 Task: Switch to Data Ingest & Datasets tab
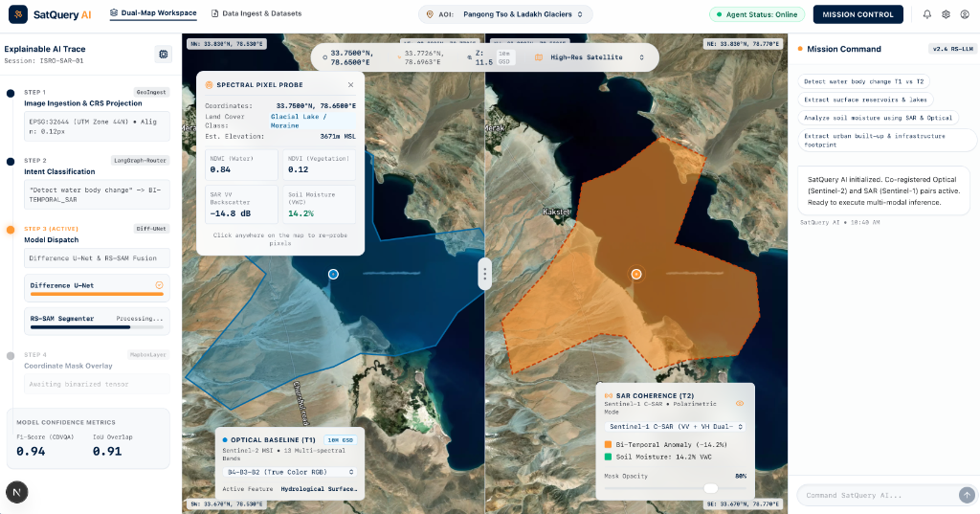coord(256,13)
